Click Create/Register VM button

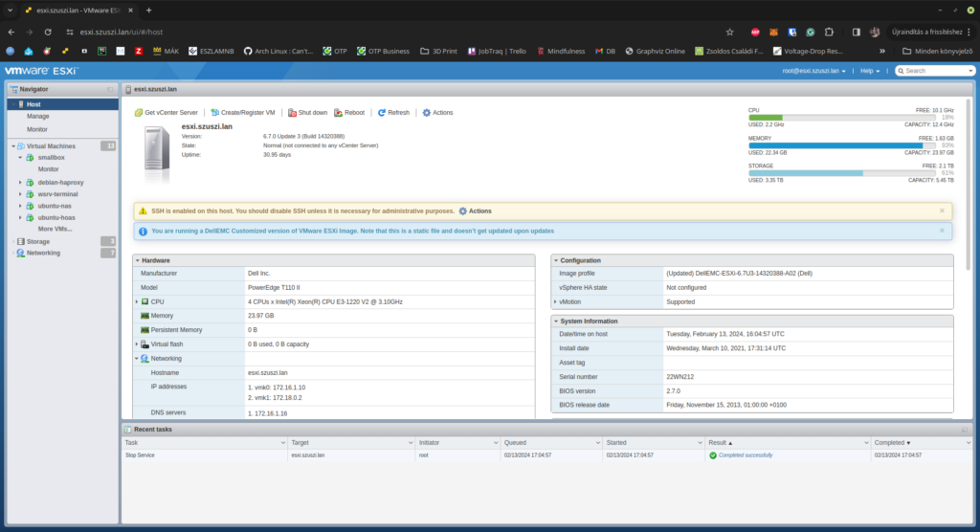[242, 113]
